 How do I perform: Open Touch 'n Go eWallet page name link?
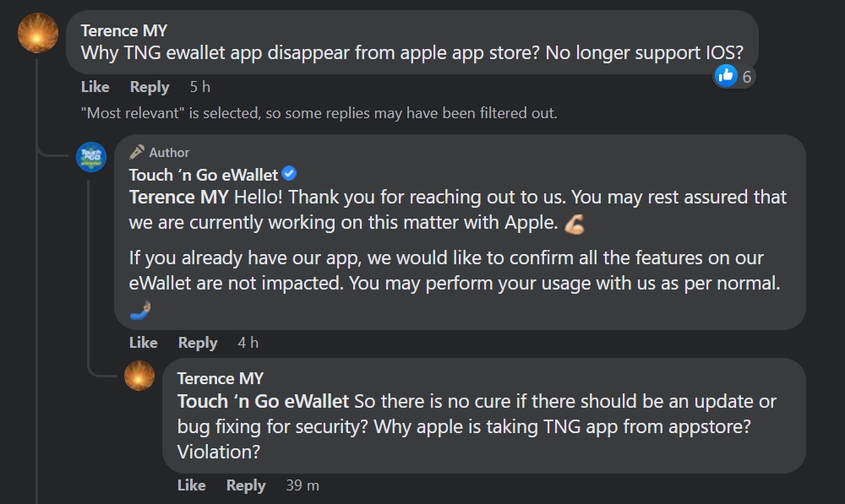tap(203, 175)
